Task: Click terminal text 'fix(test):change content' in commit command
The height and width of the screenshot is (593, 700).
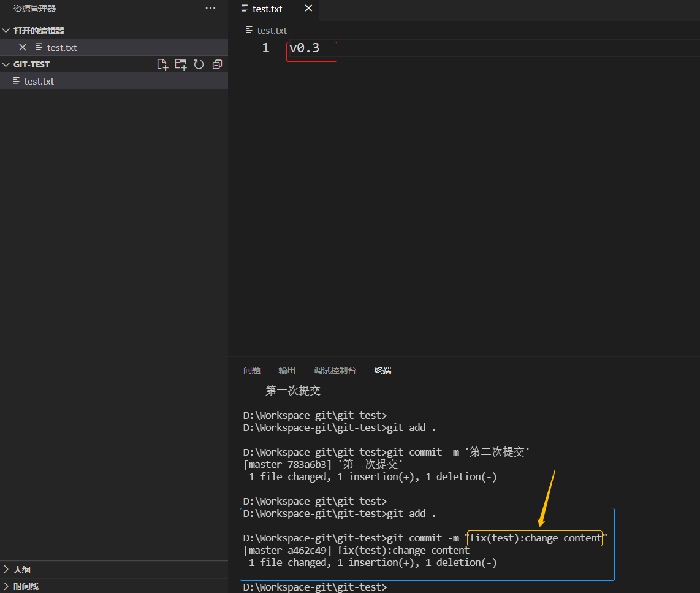Action: tap(536, 538)
